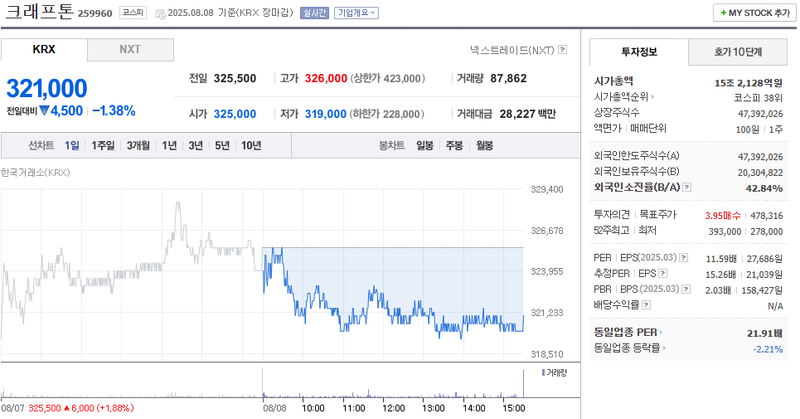Select the 상장주식수 value 47,392,026
Image resolution: width=800 pixels, height=419 pixels.
[x=760, y=114]
